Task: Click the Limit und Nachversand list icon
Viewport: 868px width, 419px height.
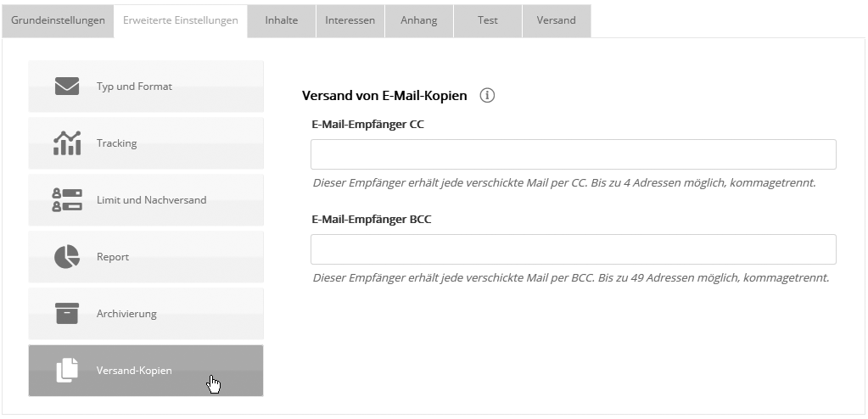Action: click(x=67, y=200)
